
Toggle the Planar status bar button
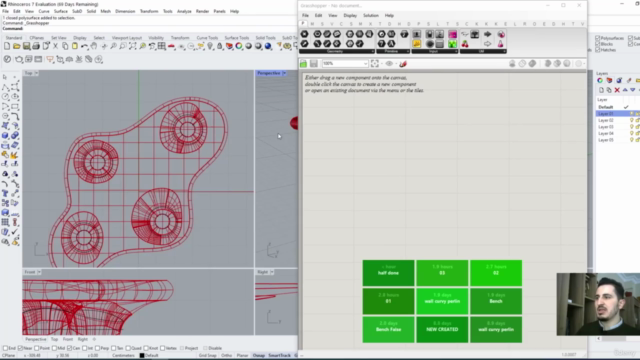242,356
